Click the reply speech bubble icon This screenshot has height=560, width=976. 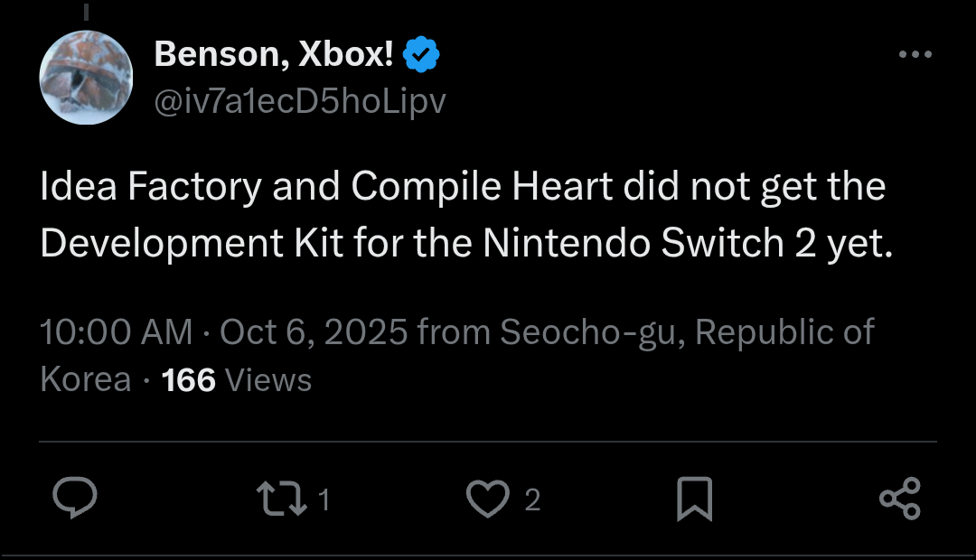[x=75, y=499]
